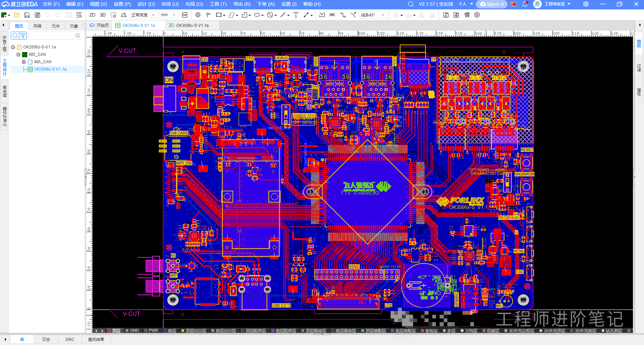Select the GND layer color swatch
This screenshot has width=644, height=345.
click(x=127, y=331)
